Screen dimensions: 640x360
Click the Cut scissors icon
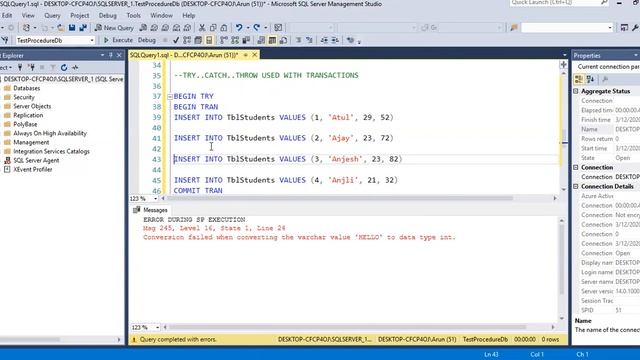[202, 28]
